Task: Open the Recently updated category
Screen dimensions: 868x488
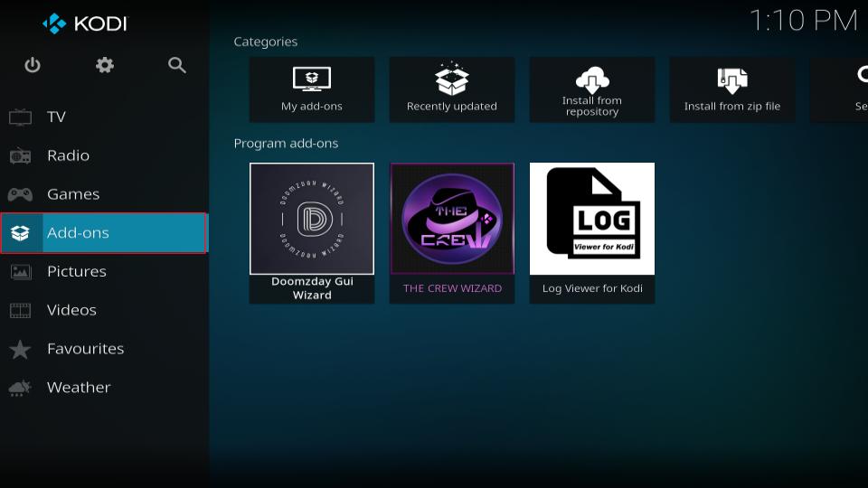Action: click(x=452, y=89)
